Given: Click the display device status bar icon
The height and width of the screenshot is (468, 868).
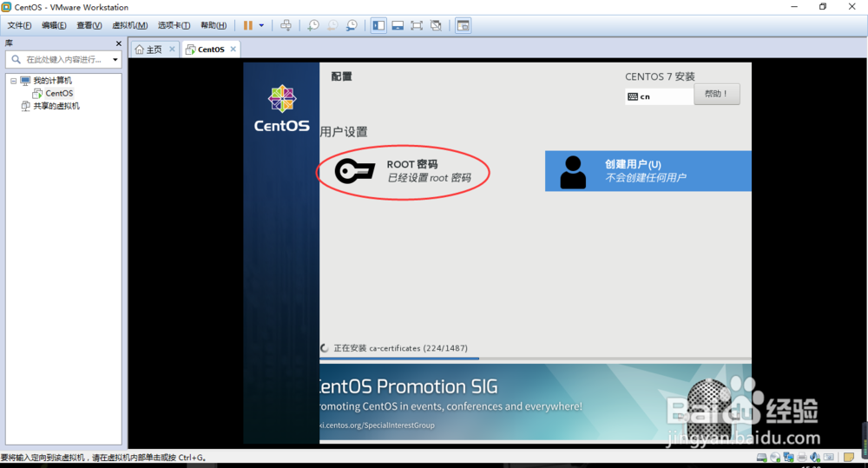Looking at the screenshot, I should click(829, 458).
